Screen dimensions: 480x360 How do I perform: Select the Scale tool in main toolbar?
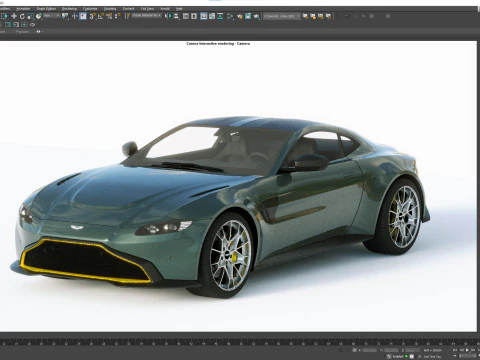tap(30, 16)
